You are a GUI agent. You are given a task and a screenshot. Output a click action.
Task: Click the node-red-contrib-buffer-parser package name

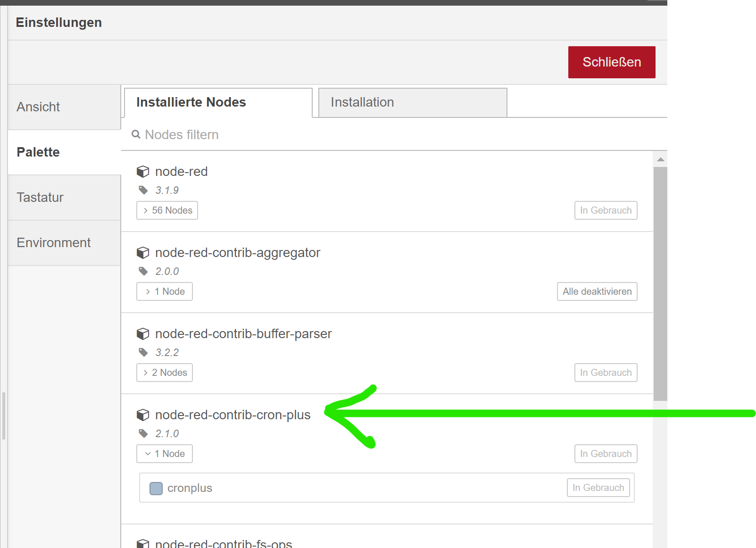tap(243, 334)
